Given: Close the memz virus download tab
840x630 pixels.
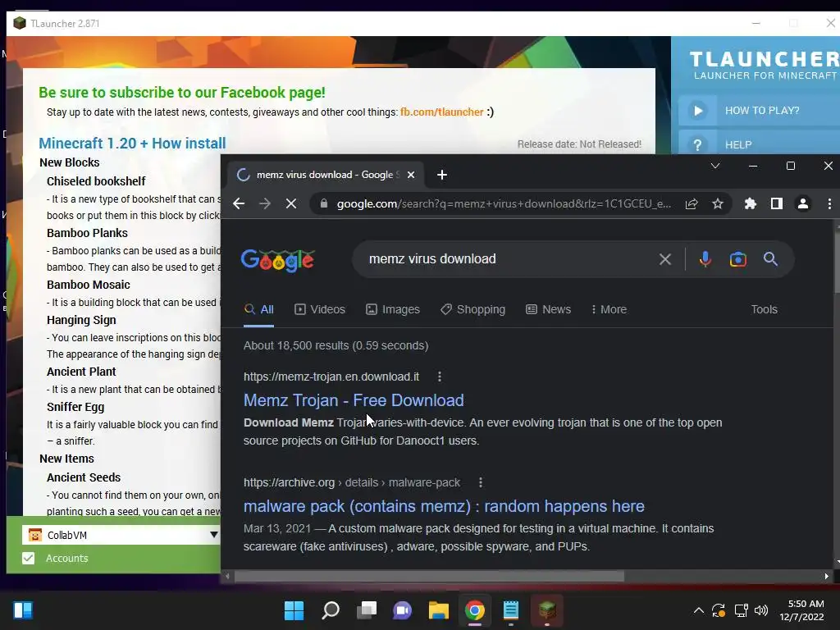Looking at the screenshot, I should pos(411,175).
